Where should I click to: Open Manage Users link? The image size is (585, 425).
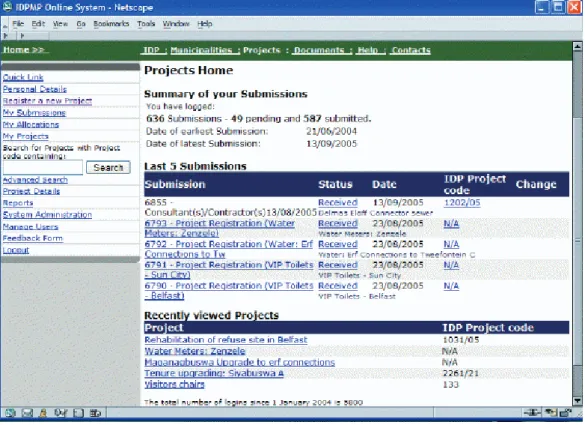(x=31, y=227)
